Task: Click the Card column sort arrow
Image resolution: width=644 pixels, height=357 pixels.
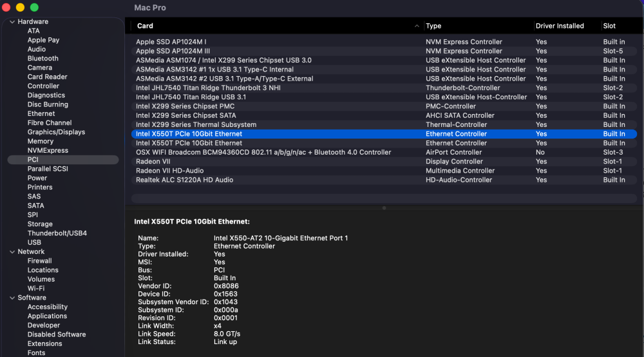Action: click(417, 26)
